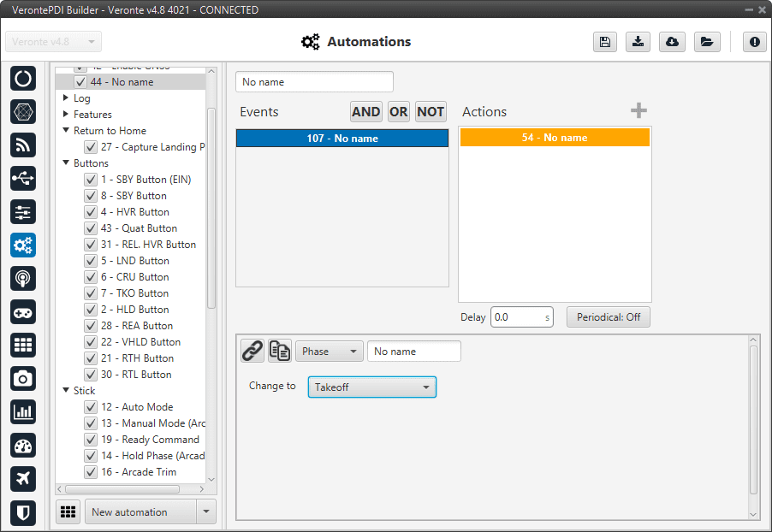The width and height of the screenshot is (772, 532).
Task: Open the Phase action type dropdown
Action: 330,352
